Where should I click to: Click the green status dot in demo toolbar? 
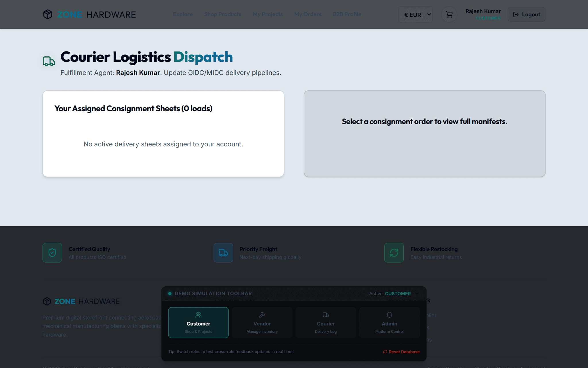coord(170,294)
